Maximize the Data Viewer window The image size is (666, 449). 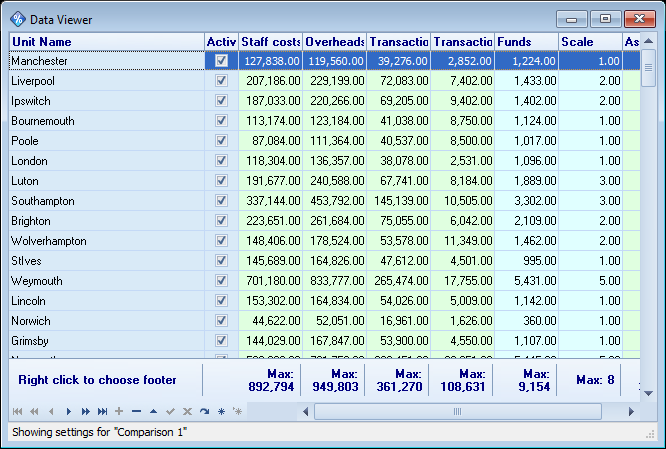(605, 19)
